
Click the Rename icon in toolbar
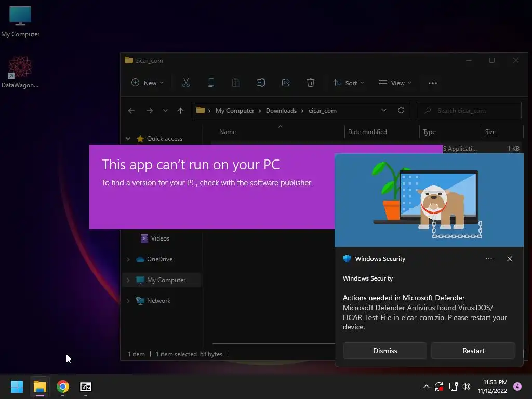coord(261,83)
